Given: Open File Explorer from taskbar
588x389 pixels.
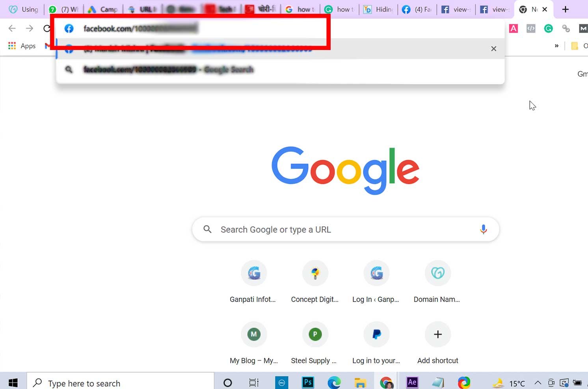Looking at the screenshot, I should click(x=360, y=382).
